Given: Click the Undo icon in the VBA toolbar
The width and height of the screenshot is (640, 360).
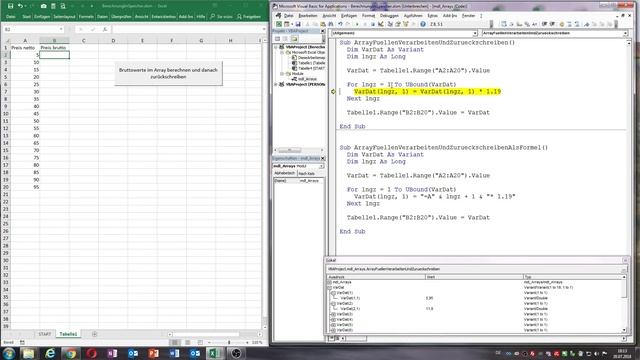Looking at the screenshot, I should 340,24.
